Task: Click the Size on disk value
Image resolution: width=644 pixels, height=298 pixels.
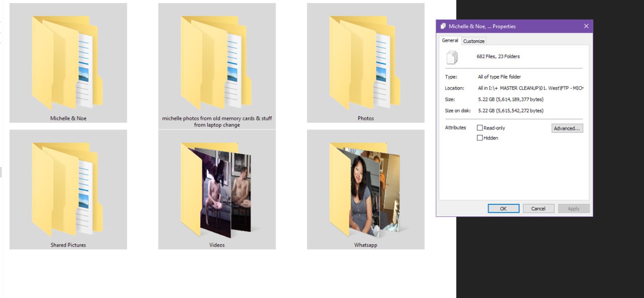Action: [x=511, y=111]
